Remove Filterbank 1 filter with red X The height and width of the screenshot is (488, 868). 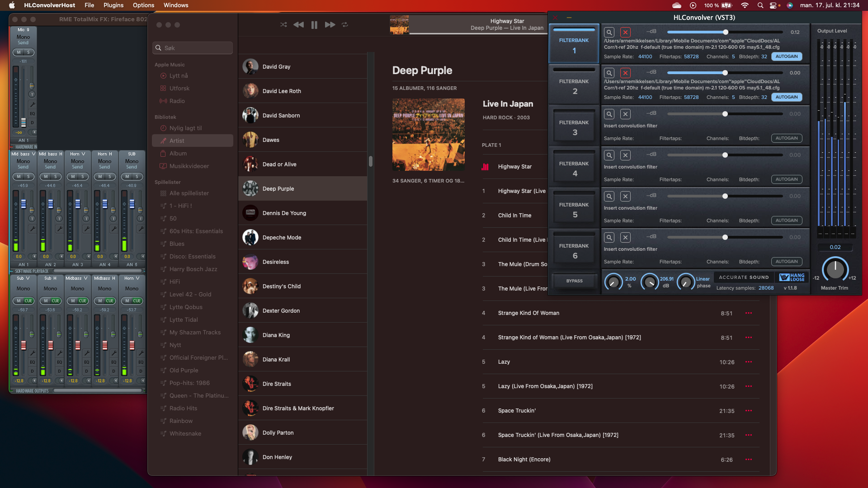[625, 32]
